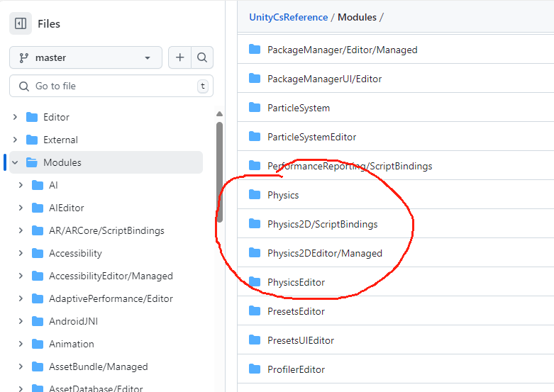
Task: Open the Physics2DEditor/Managed folder link
Action: (325, 253)
